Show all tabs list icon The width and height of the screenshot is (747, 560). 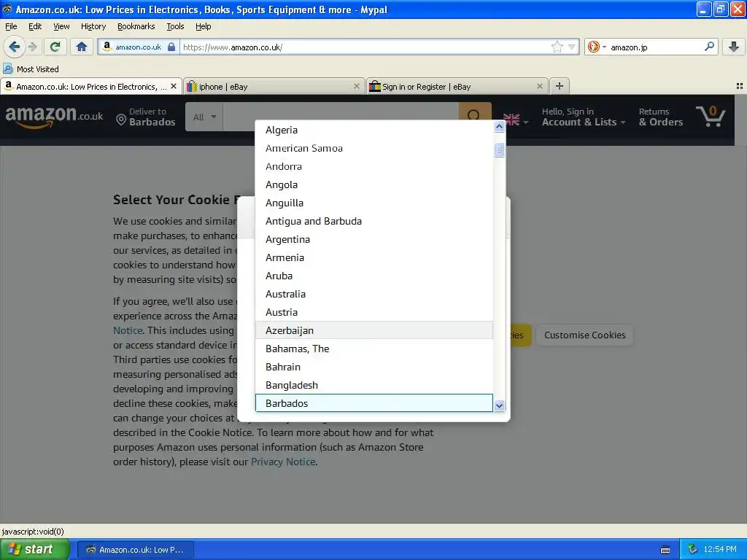pyautogui.click(x=740, y=86)
